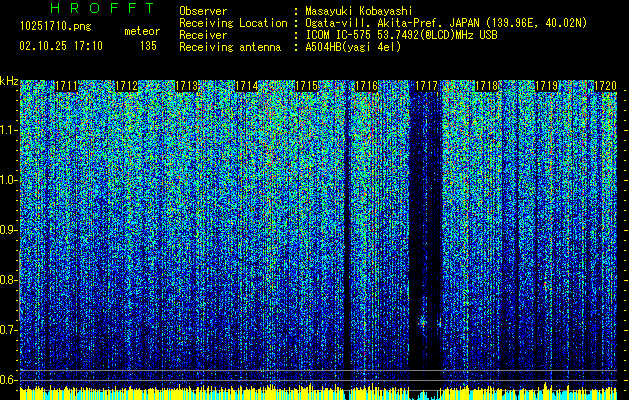Click the 1720 time marker
The height and width of the screenshot is (400, 629).
coord(605,86)
